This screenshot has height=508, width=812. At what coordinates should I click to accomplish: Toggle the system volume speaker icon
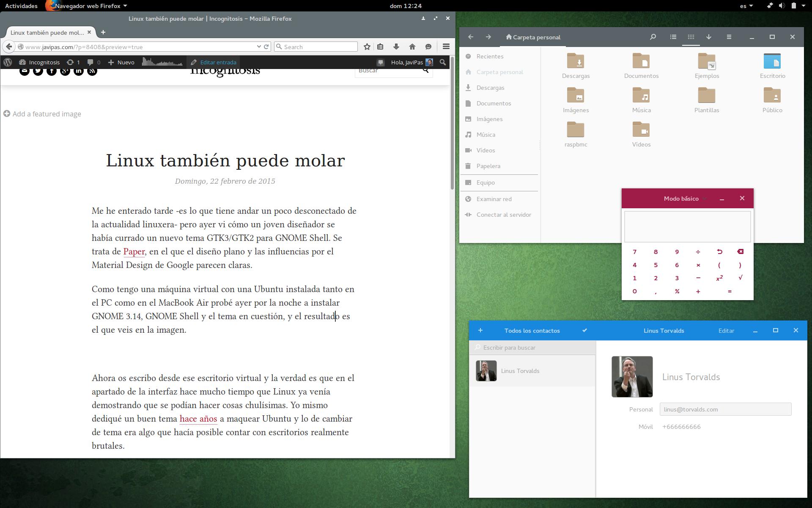782,6
